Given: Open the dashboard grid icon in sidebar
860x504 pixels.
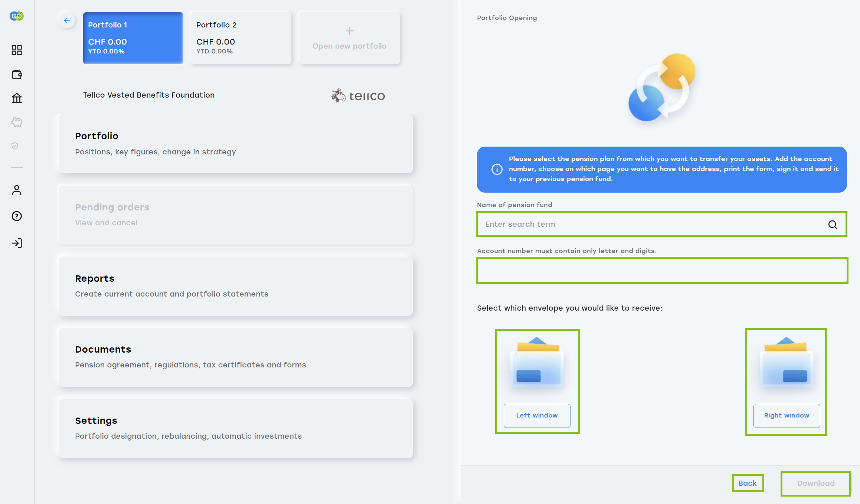Looking at the screenshot, I should pyautogui.click(x=17, y=50).
